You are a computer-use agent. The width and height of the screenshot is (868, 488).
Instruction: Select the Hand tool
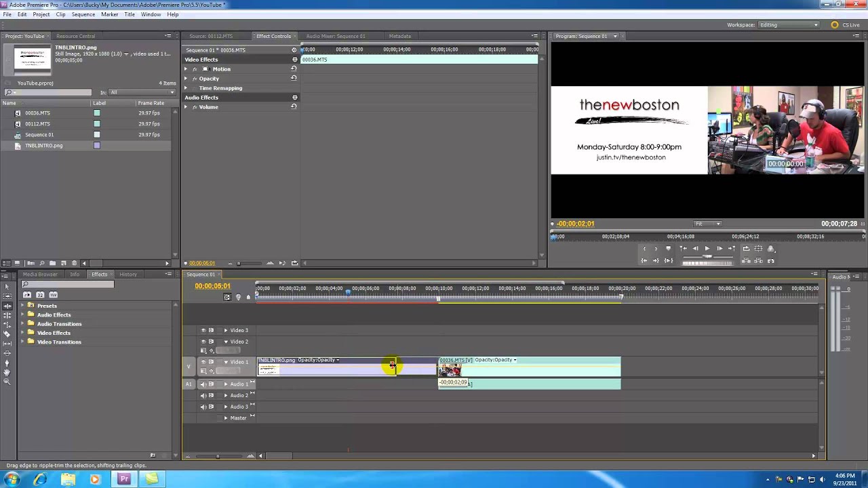tap(7, 371)
